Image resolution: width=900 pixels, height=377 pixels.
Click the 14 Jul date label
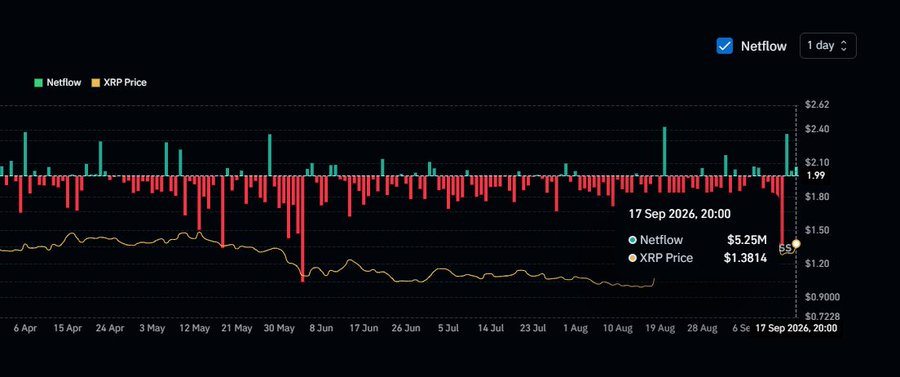(491, 329)
